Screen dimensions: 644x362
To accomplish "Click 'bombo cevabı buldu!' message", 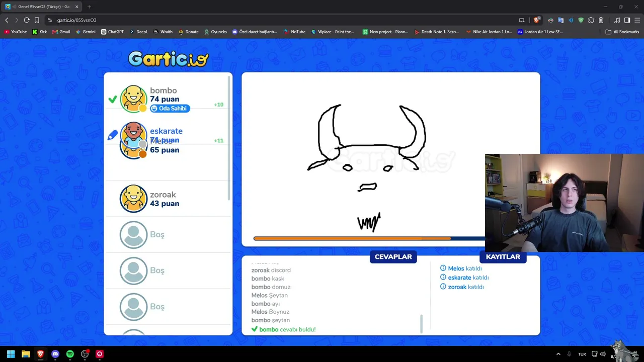I will pyautogui.click(x=283, y=329).
